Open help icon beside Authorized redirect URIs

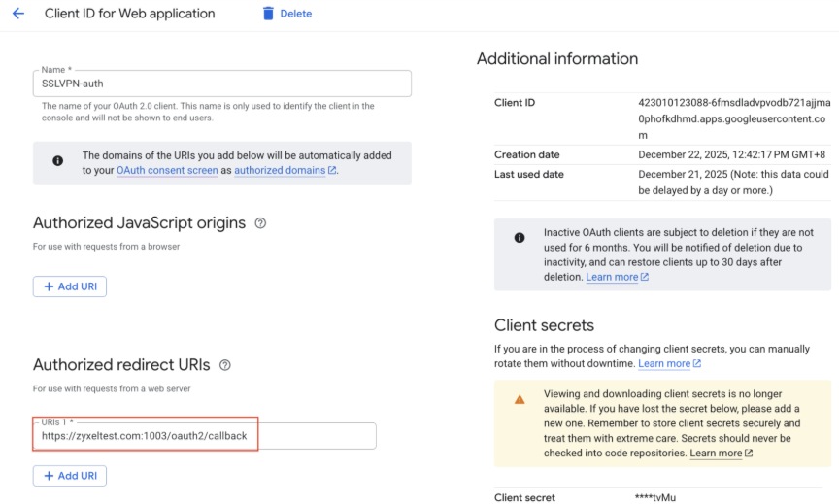pyautogui.click(x=225, y=365)
